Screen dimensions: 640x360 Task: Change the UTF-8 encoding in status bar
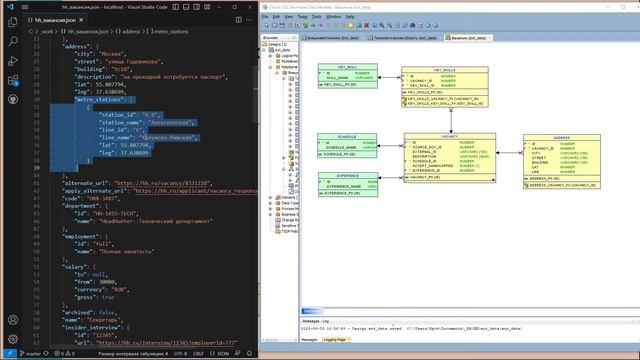point(180,353)
